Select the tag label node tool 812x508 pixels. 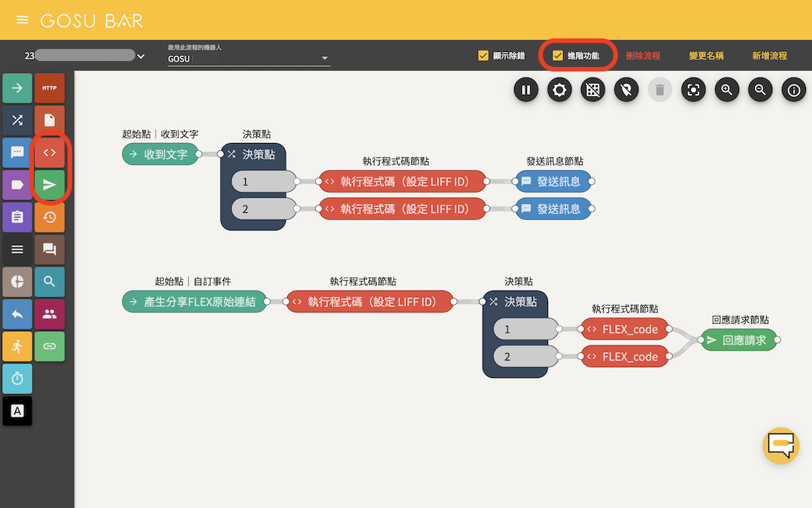point(17,185)
